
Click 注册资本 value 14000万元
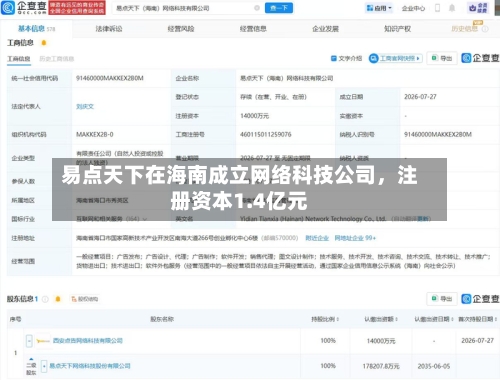pyautogui.click(x=254, y=116)
